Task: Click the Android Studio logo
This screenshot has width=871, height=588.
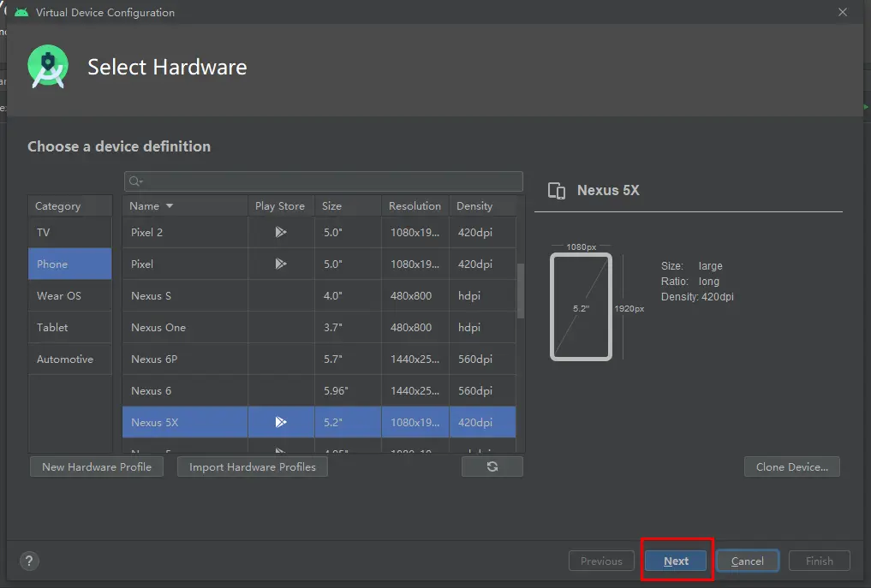Action: coord(48,67)
